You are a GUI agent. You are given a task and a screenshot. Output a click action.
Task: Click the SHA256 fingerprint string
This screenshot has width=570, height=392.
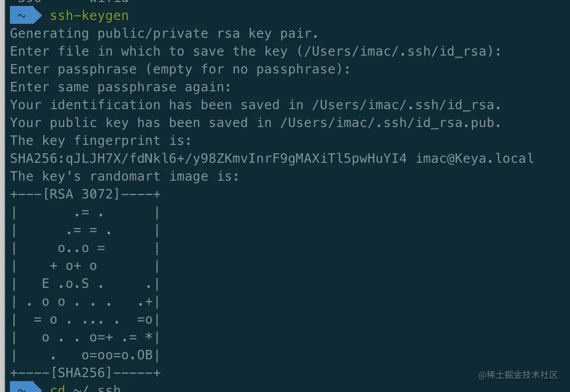[209, 158]
